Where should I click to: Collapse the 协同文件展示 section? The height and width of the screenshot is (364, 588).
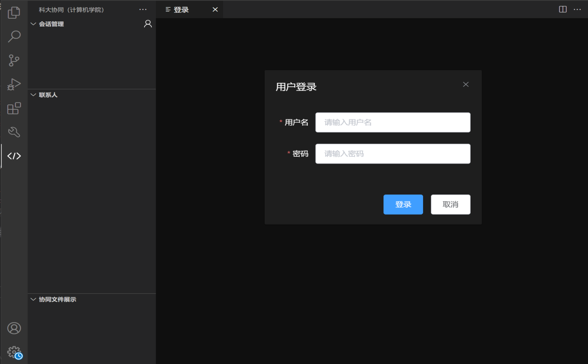tap(33, 299)
